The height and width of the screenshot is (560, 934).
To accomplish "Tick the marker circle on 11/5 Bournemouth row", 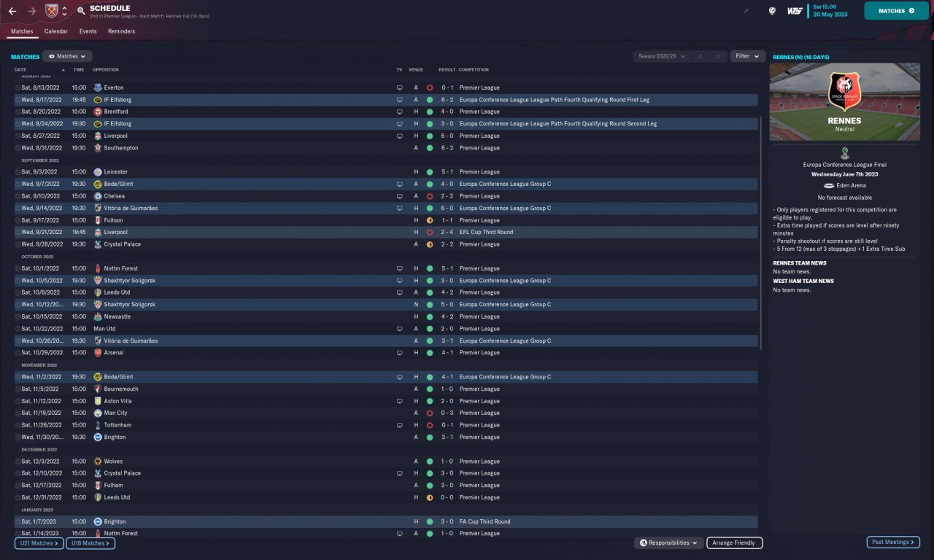I will [18, 389].
